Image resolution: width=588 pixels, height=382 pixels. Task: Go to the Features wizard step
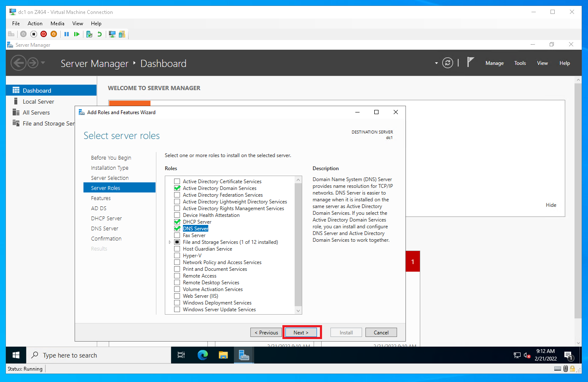[101, 198]
